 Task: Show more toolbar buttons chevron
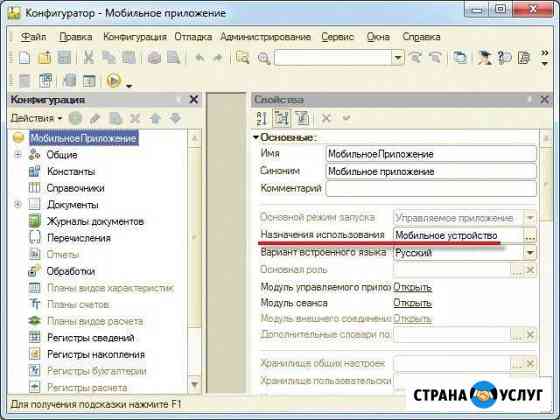point(545,53)
